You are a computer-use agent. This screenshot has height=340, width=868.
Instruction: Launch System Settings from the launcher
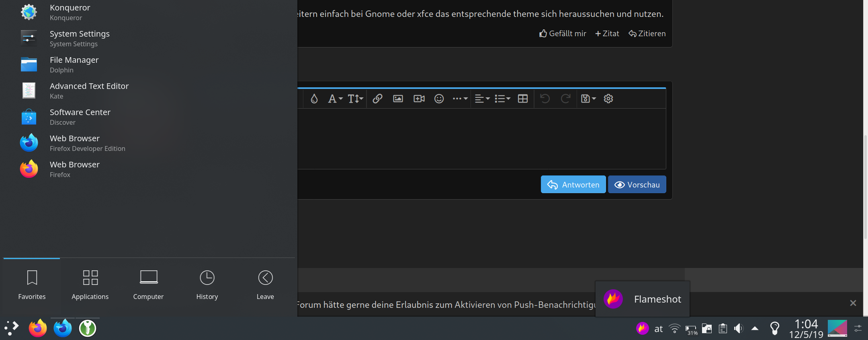point(149,39)
